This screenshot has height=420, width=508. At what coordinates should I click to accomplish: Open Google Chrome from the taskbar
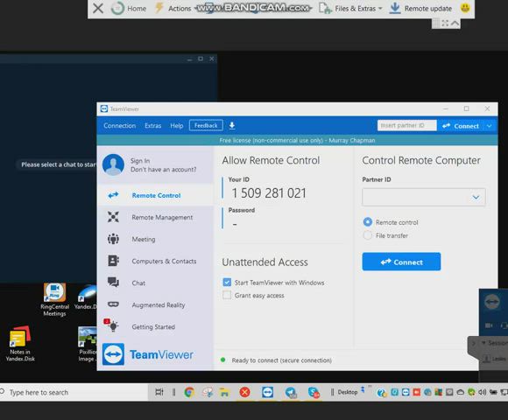pos(189,392)
